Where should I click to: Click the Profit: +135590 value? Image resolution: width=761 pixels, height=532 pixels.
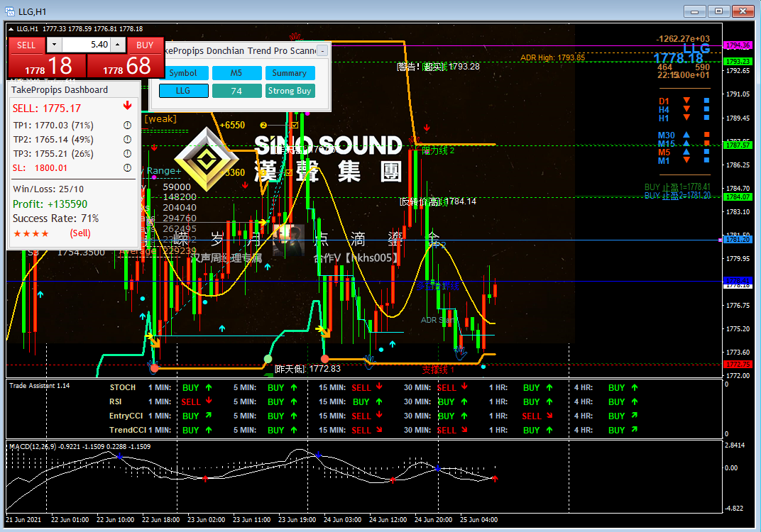(50, 204)
